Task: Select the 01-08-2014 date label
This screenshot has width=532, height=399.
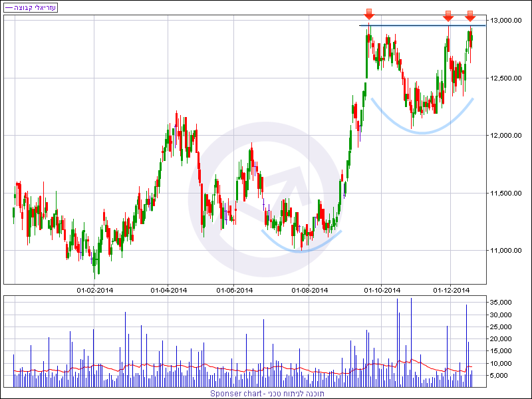Action: point(309,290)
